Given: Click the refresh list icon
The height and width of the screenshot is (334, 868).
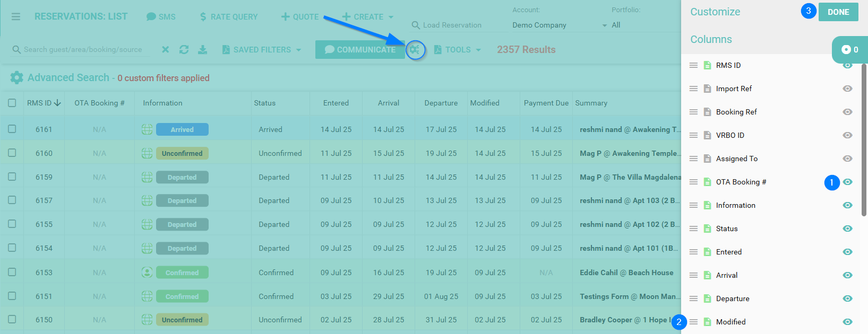Looking at the screenshot, I should pos(184,49).
